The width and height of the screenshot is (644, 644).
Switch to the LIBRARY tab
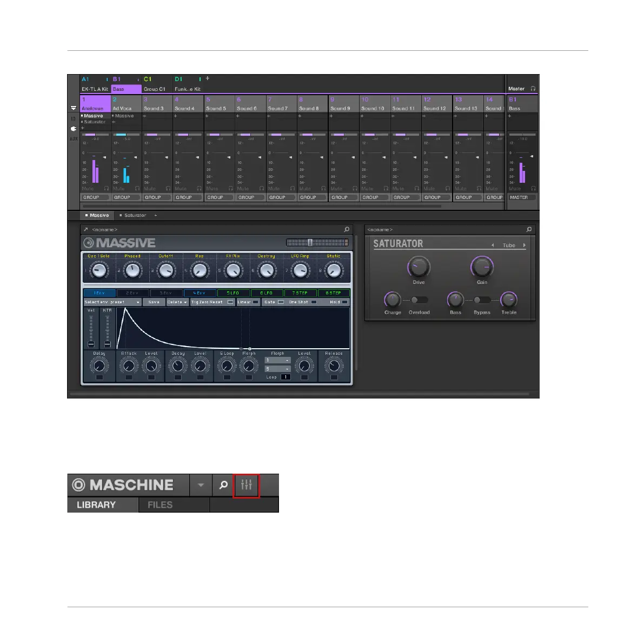click(103, 505)
